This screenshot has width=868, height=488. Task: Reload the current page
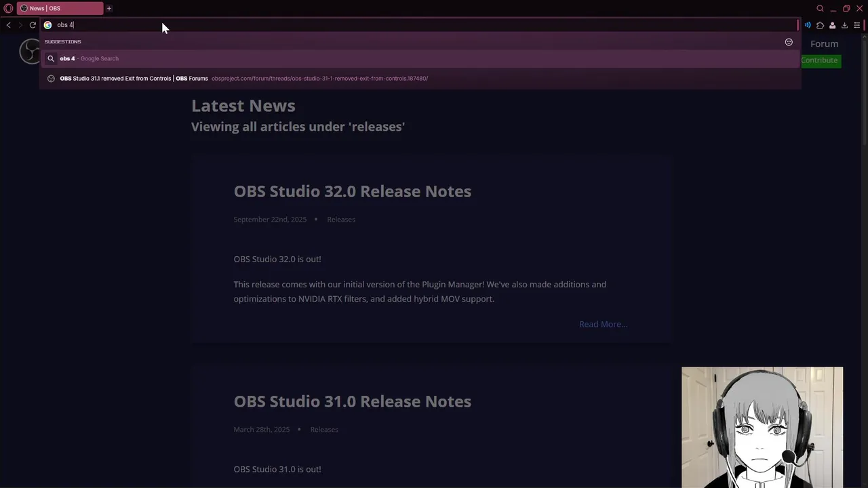[33, 25]
